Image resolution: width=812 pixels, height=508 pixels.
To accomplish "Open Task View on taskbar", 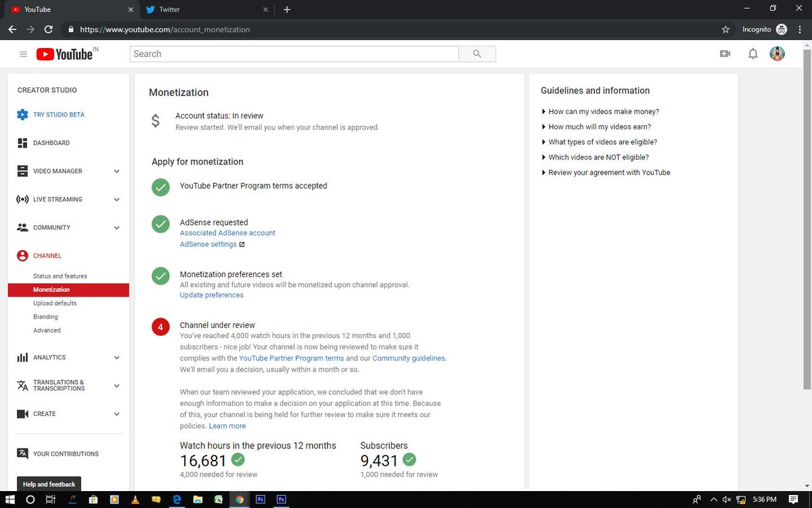I will pyautogui.click(x=51, y=500).
